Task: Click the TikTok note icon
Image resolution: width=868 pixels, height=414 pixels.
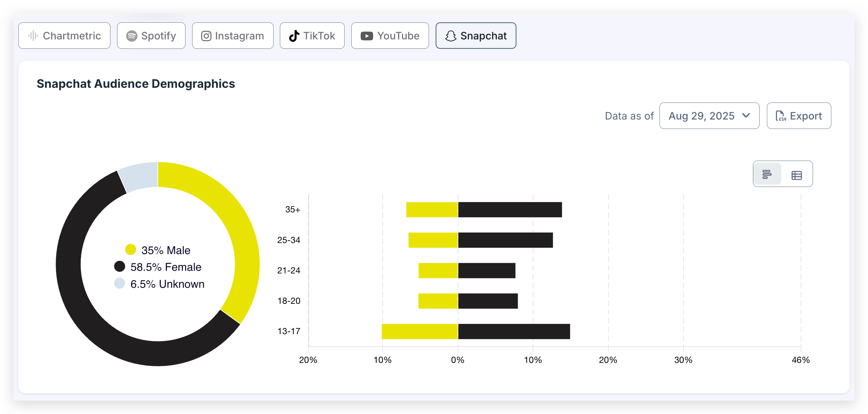Action: pos(294,36)
